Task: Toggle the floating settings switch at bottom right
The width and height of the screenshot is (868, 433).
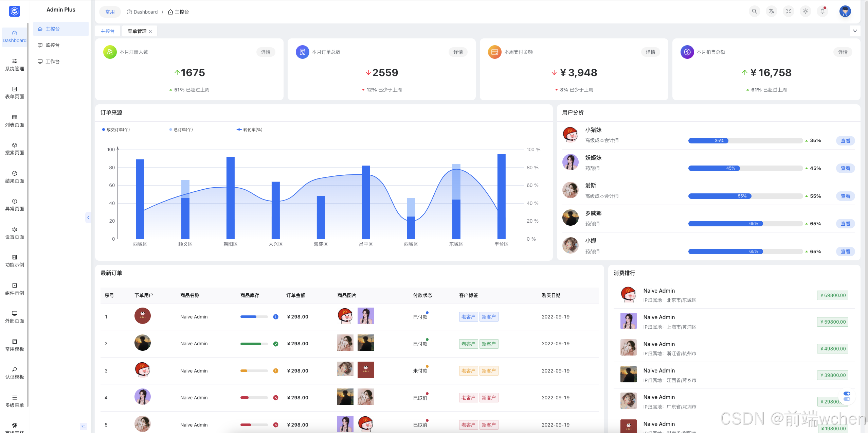Action: tap(847, 396)
